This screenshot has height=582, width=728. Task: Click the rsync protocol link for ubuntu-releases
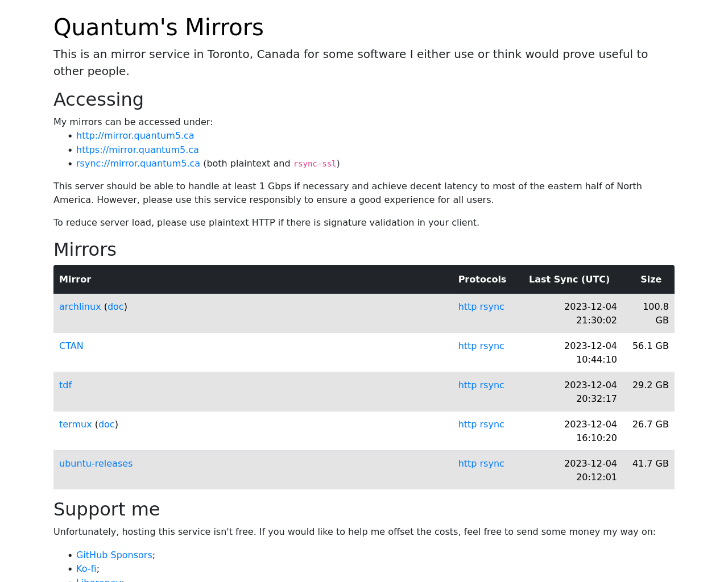point(492,464)
